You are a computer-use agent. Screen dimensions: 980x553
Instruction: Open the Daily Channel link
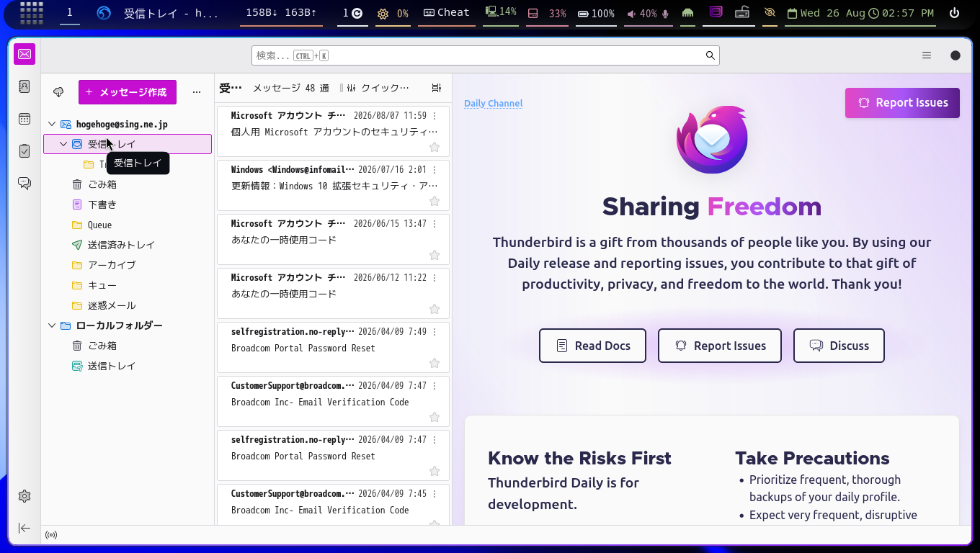[x=494, y=104]
